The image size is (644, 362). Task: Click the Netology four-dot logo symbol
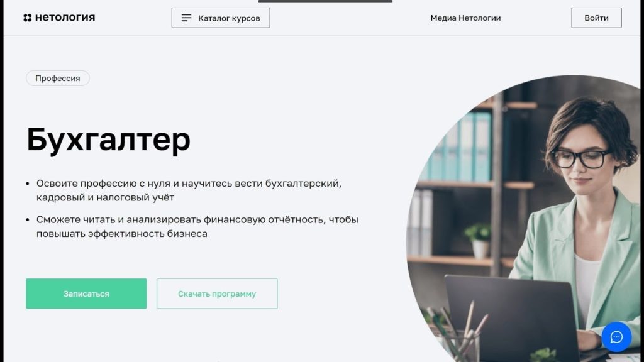[x=28, y=18]
